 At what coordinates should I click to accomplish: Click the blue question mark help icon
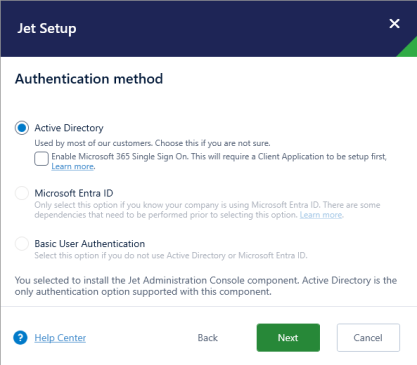click(x=20, y=338)
